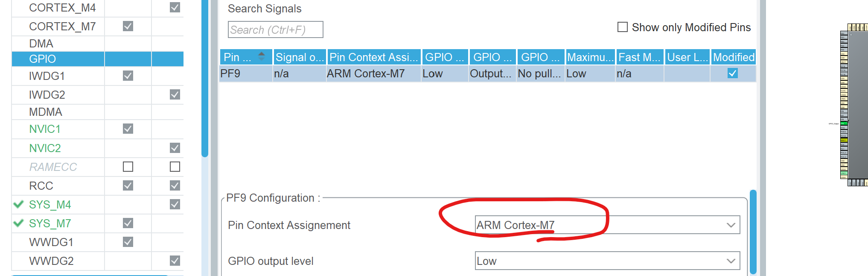Toggle the Modified checkbox for PF9
This screenshot has height=276, width=868.
pyautogui.click(x=733, y=73)
